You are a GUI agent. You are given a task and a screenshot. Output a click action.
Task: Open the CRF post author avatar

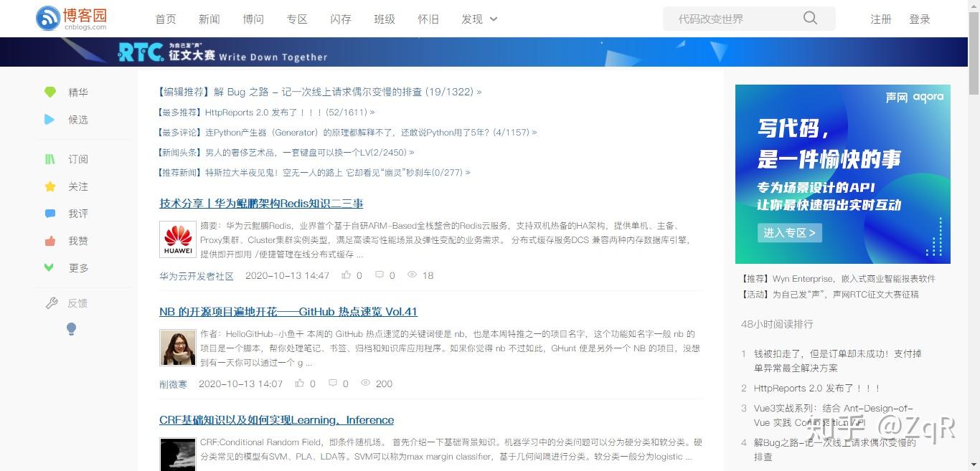178,455
